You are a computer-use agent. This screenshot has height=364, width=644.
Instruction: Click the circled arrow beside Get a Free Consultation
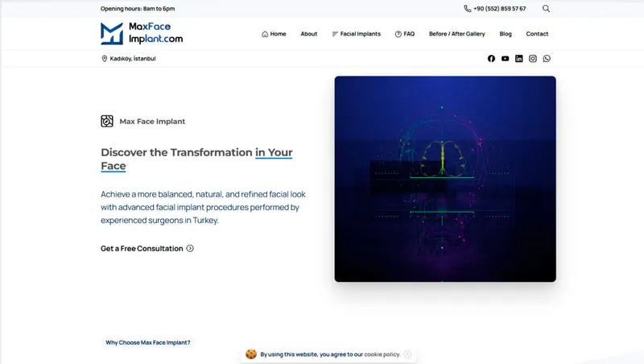click(190, 249)
